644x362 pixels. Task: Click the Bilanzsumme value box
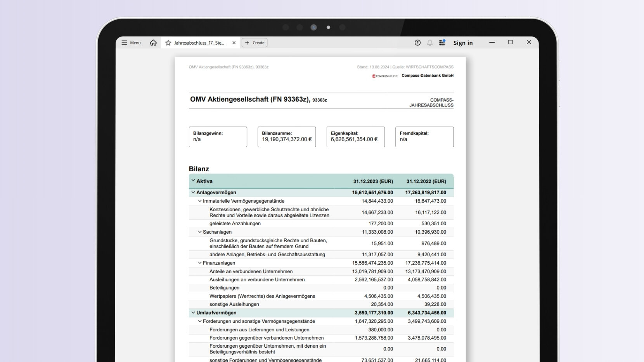[287, 137]
